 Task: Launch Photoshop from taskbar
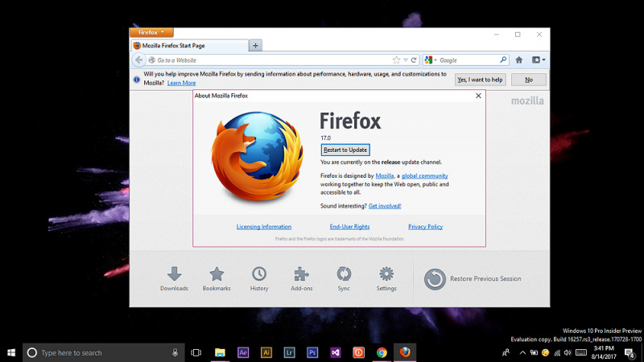312,352
